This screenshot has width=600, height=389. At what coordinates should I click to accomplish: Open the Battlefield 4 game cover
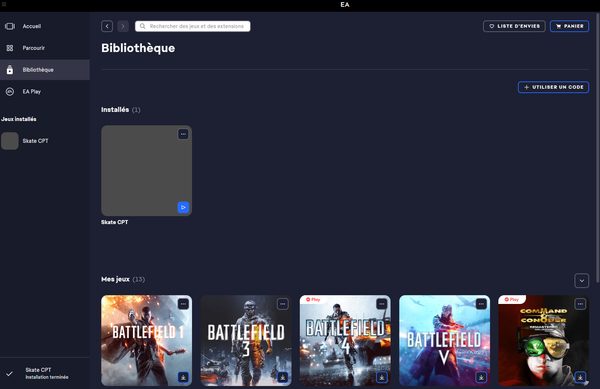pyautogui.click(x=345, y=340)
